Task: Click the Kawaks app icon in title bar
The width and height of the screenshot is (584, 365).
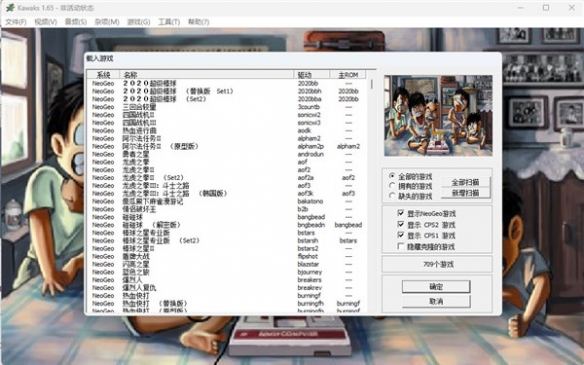Action: (10, 8)
